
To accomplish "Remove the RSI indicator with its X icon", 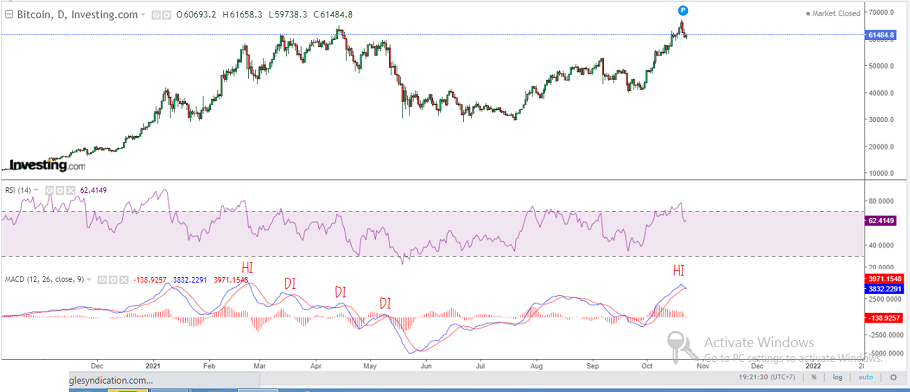I will (71, 190).
